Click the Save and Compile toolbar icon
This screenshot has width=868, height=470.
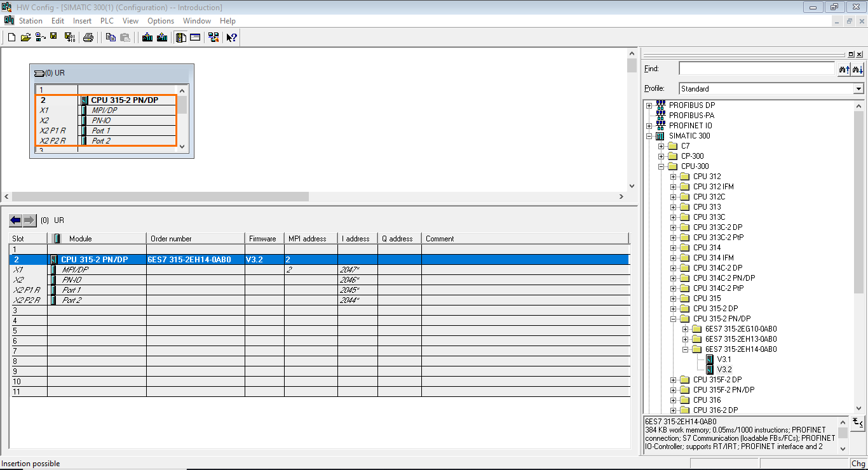click(x=70, y=37)
